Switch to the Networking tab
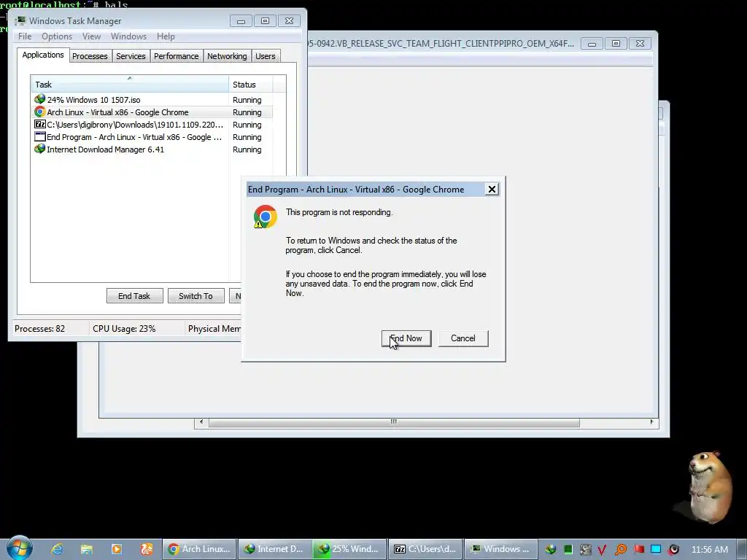This screenshot has height=560, width=747. point(227,56)
